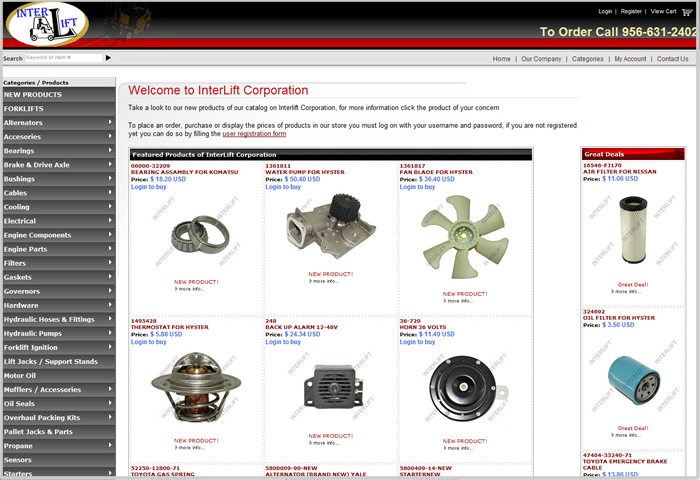Click in the keyword search field

click(63, 58)
